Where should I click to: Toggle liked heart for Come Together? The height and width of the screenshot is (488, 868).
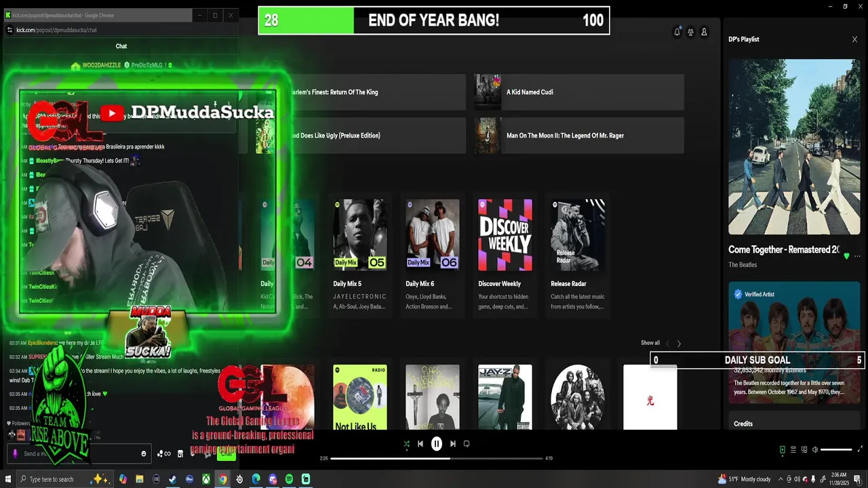(x=846, y=256)
